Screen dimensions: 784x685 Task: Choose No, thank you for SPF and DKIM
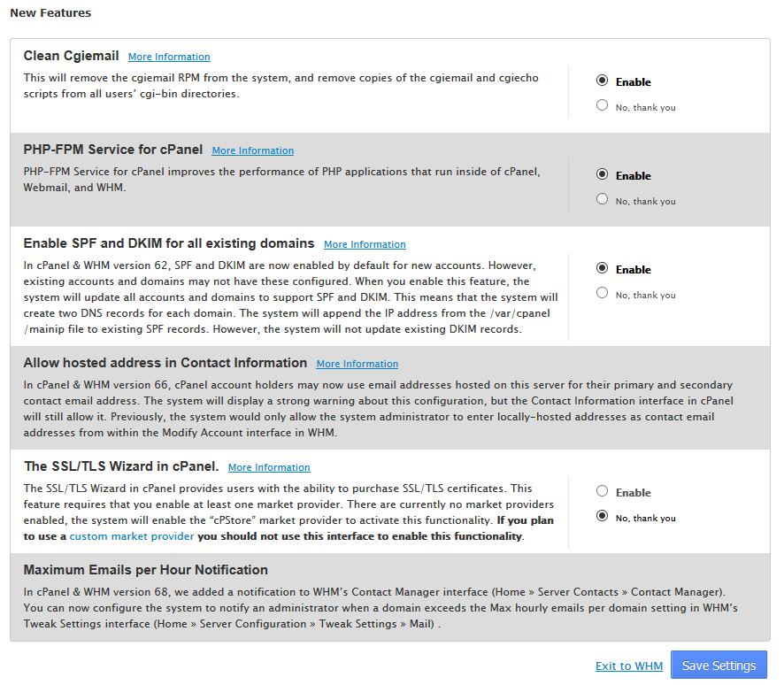tap(602, 293)
